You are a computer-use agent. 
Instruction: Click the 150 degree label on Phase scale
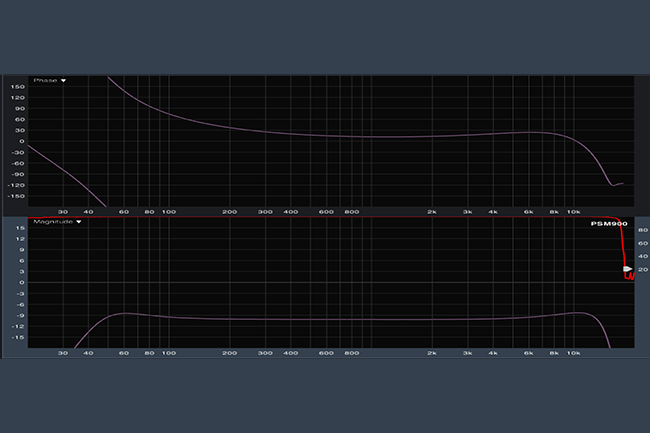[17, 87]
